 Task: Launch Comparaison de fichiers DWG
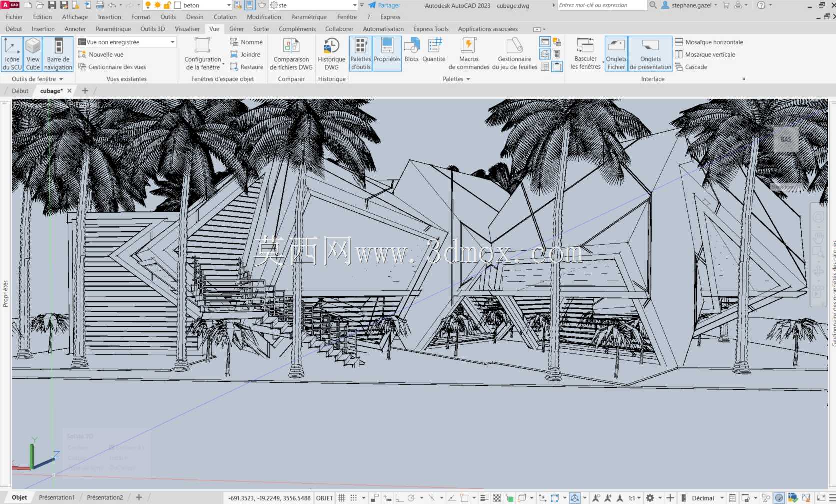tap(291, 54)
